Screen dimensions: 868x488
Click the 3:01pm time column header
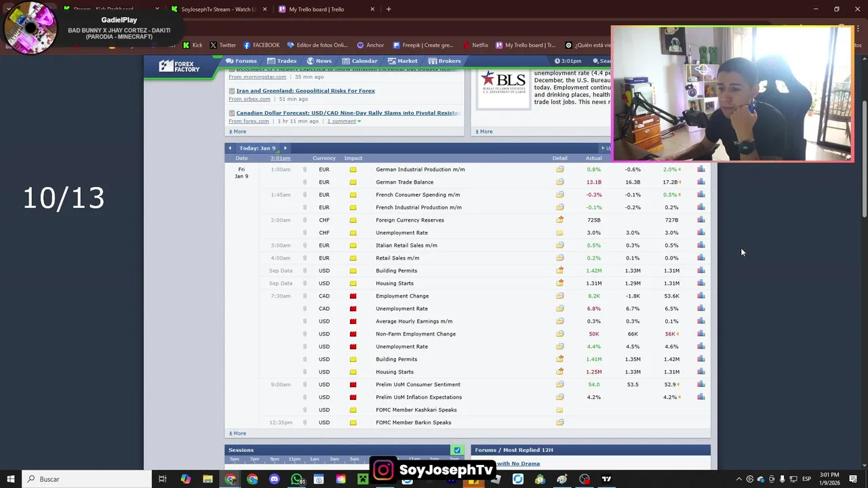[280, 158]
